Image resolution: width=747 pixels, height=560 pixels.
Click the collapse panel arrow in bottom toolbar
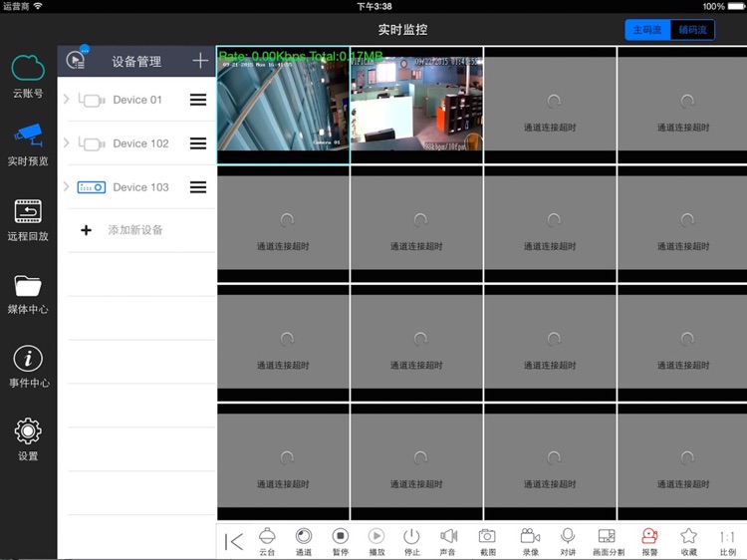pyautogui.click(x=233, y=542)
